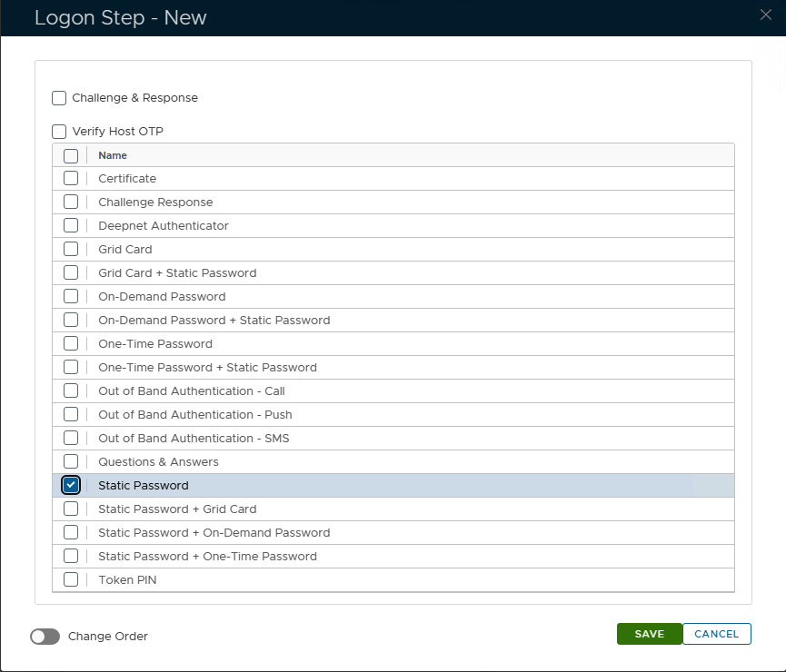The image size is (786, 672).
Task: Check Out of Band Authentication - Call checkbox
Action: click(71, 391)
